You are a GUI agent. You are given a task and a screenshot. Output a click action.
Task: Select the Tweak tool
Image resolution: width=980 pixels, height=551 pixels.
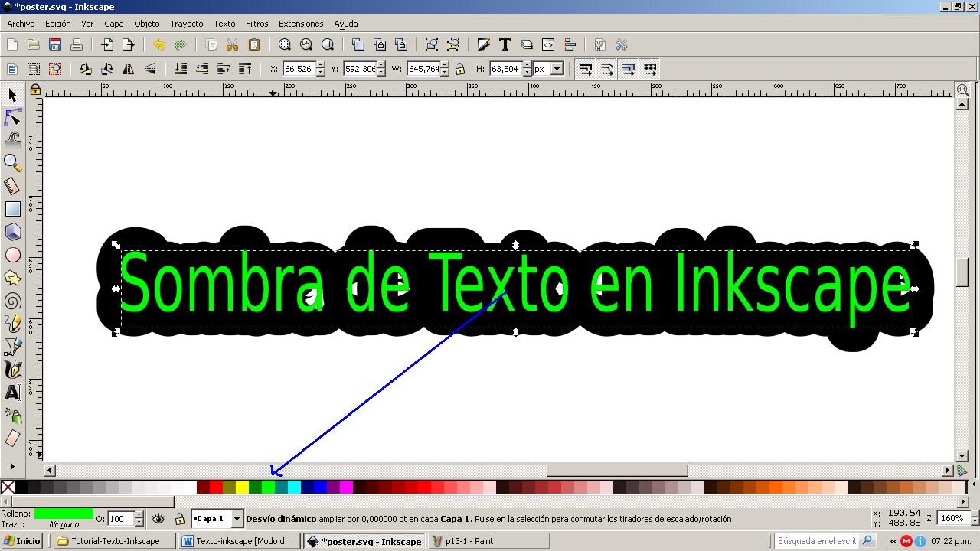(x=12, y=139)
